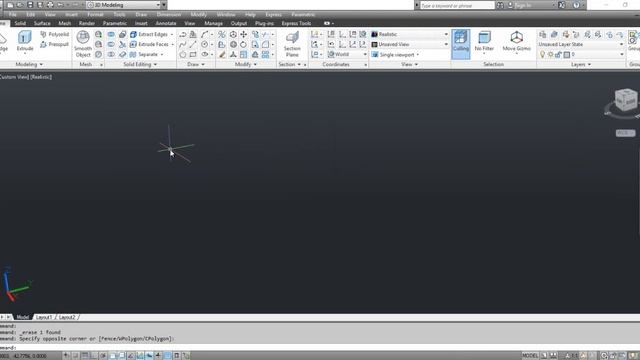The image size is (640, 360).
Task: Switch to the Express Tools ribbon tab
Action: [296, 23]
